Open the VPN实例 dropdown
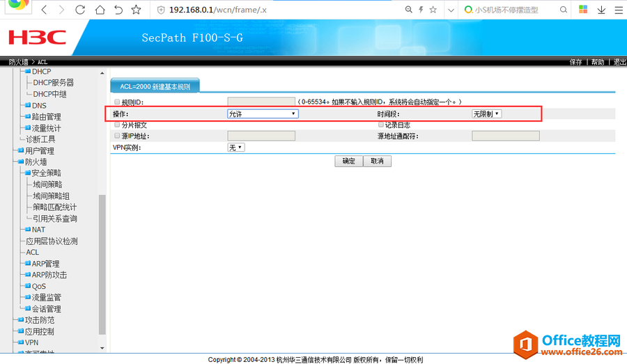 236,148
